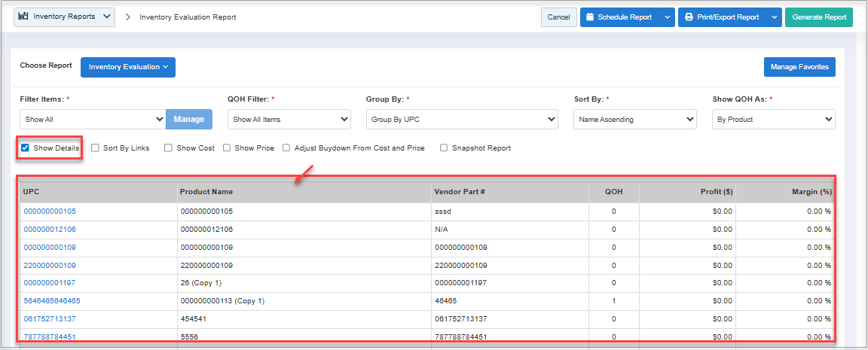
Task: Click the Inventory Evaluation Report breadcrumb
Action: (188, 17)
